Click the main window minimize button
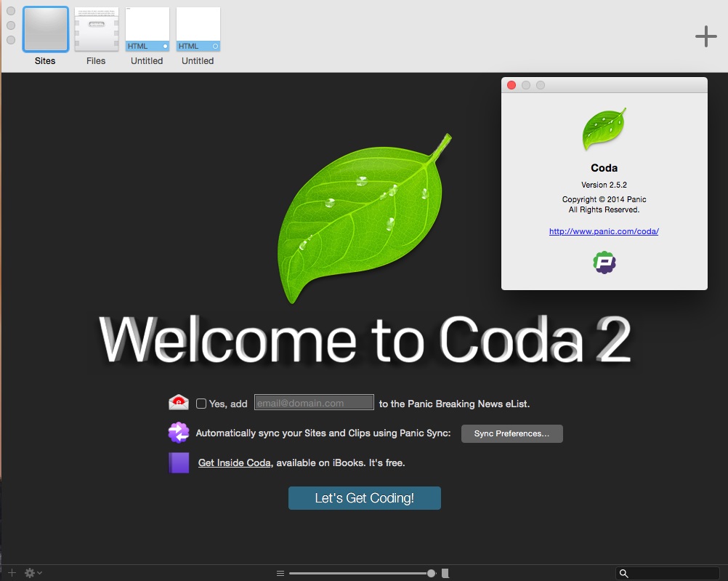 click(x=11, y=25)
